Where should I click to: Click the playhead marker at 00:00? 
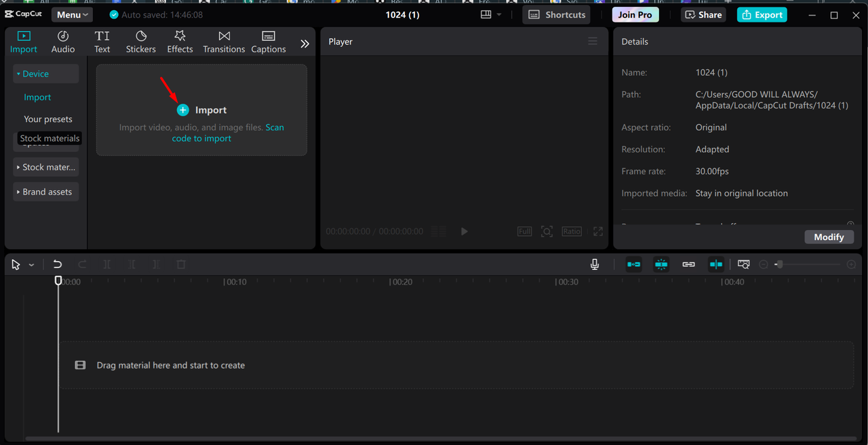(x=58, y=280)
